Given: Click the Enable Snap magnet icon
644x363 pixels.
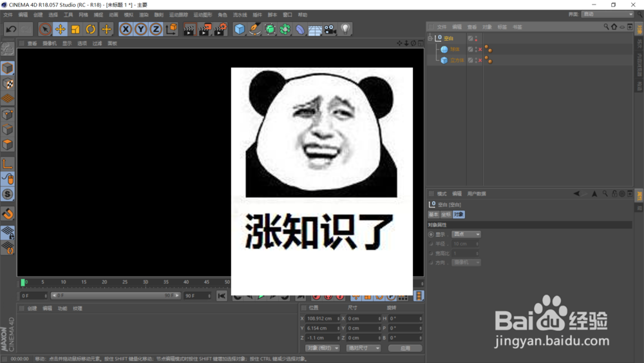Looking at the screenshot, I should click(x=7, y=214).
